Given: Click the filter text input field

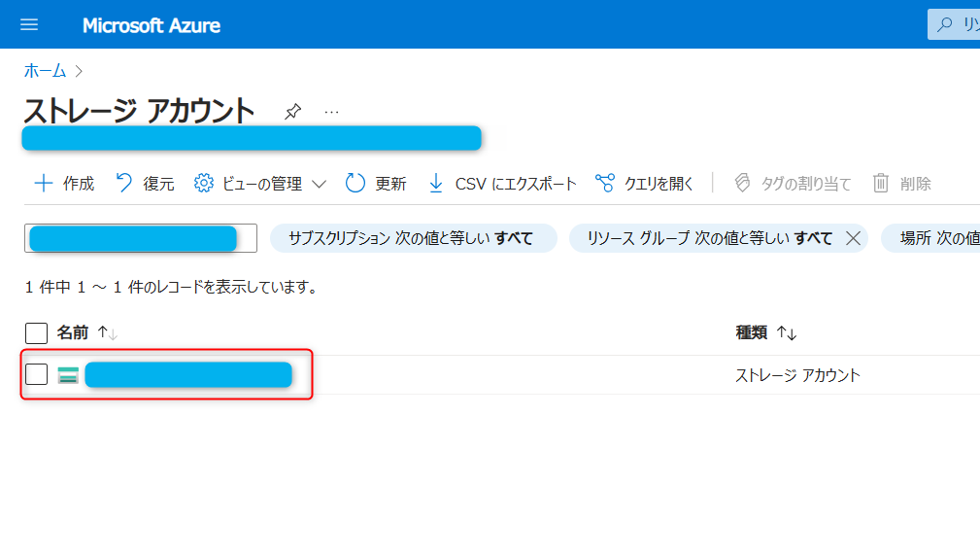Looking at the screenshot, I should coord(141,238).
